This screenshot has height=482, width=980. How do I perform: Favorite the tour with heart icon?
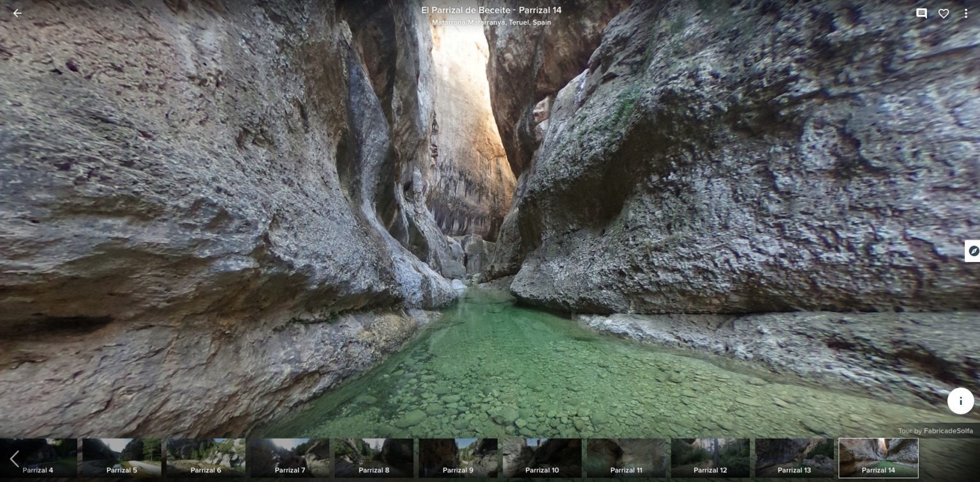click(x=944, y=13)
